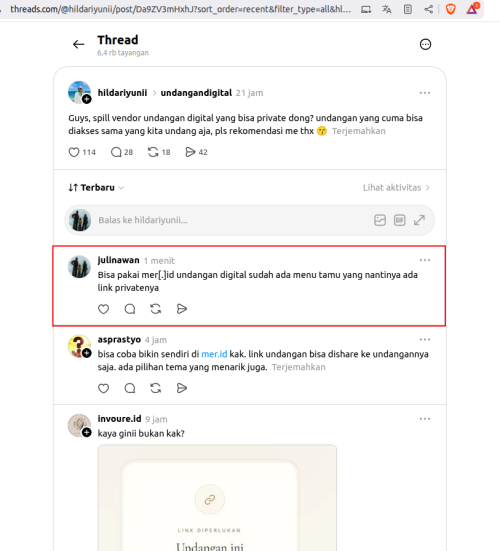Expand the reply composer with arrow icon
Image resolution: width=500 pixels, height=551 pixels.
pyautogui.click(x=419, y=220)
